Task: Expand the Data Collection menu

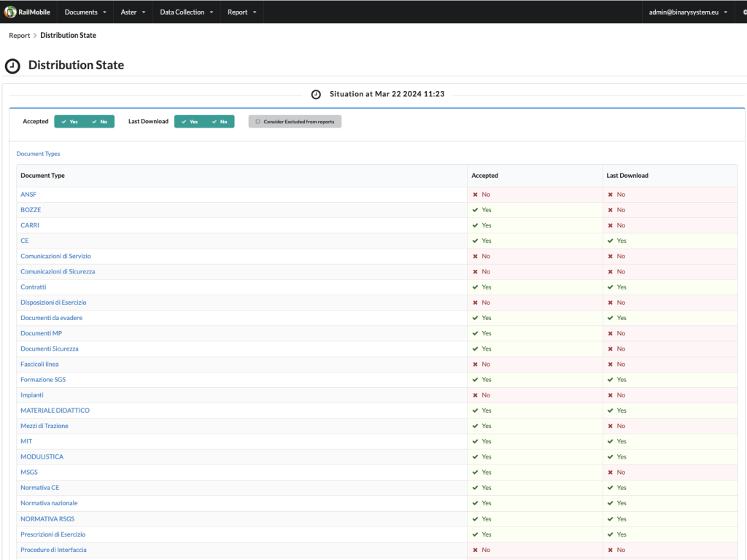Action: pyautogui.click(x=186, y=12)
